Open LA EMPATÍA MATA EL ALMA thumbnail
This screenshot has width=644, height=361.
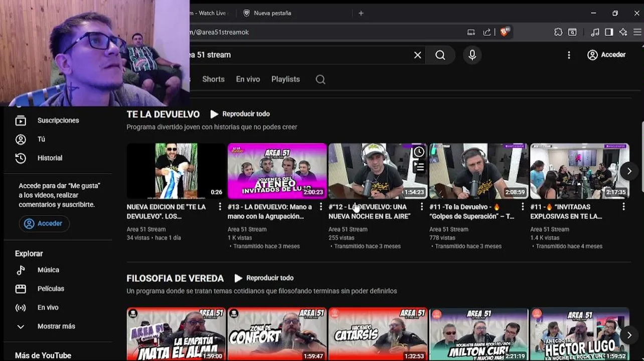tap(176, 334)
